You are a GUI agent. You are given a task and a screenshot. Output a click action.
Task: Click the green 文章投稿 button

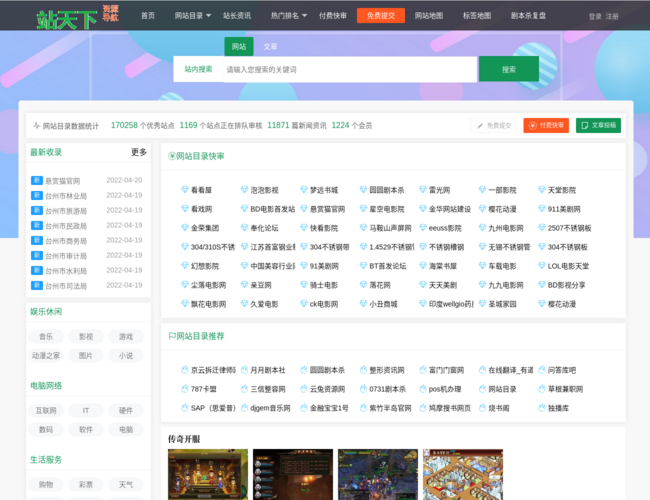tap(598, 125)
